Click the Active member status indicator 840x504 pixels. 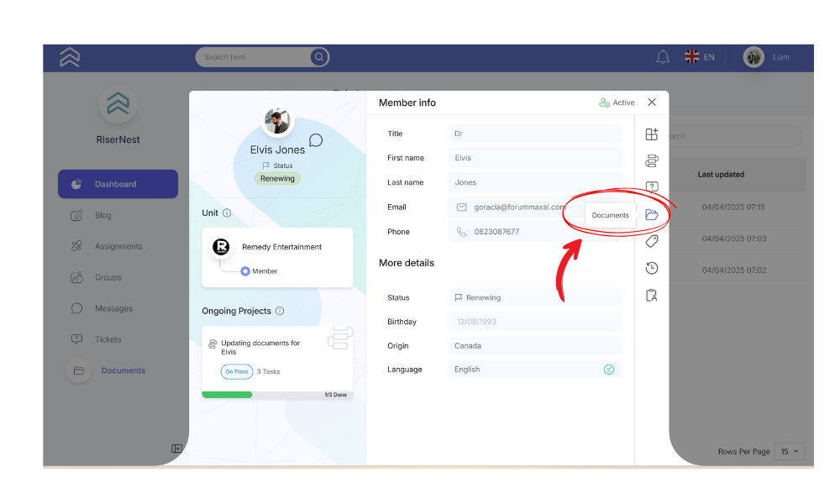[x=617, y=102]
